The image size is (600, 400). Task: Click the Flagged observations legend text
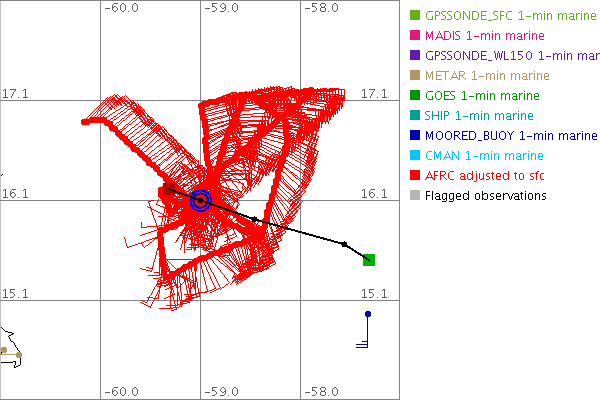[x=485, y=196]
